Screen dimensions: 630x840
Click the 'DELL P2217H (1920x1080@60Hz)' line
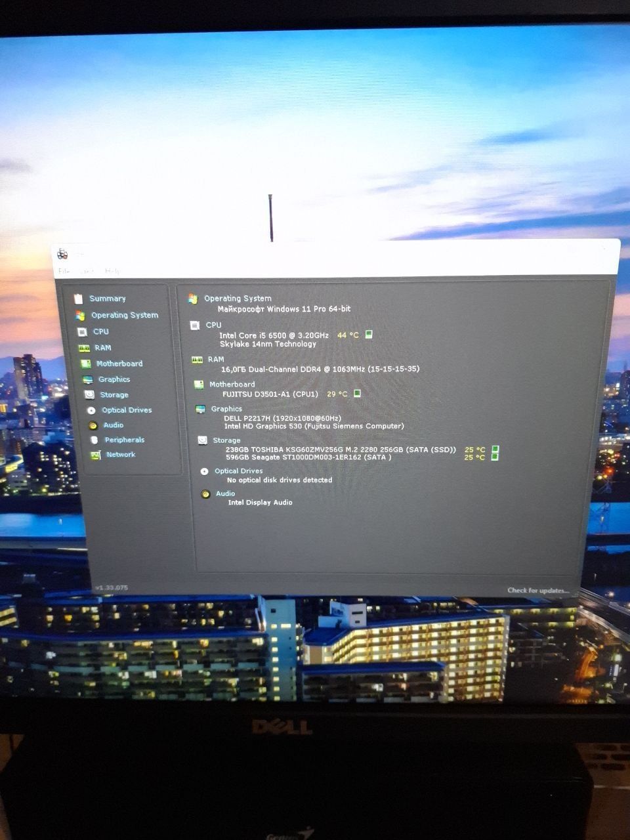(283, 418)
